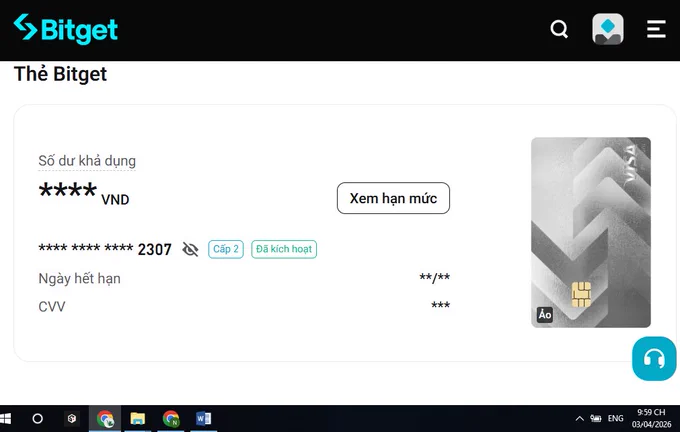The width and height of the screenshot is (680, 432).
Task: Open the hexagon app in taskbar
Action: tap(72, 419)
